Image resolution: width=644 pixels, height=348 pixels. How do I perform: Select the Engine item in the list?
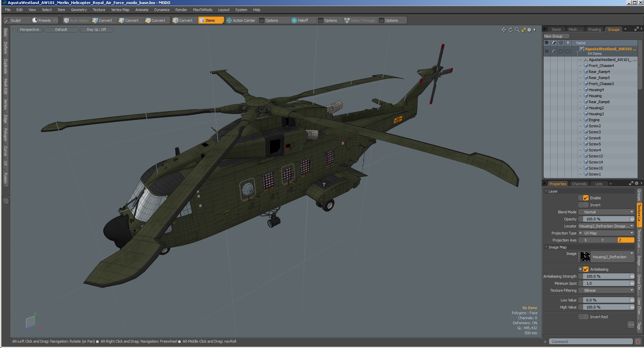pyautogui.click(x=594, y=120)
